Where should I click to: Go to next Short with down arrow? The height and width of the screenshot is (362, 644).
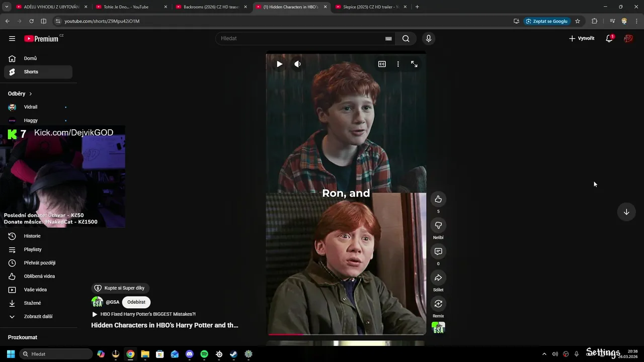click(626, 212)
